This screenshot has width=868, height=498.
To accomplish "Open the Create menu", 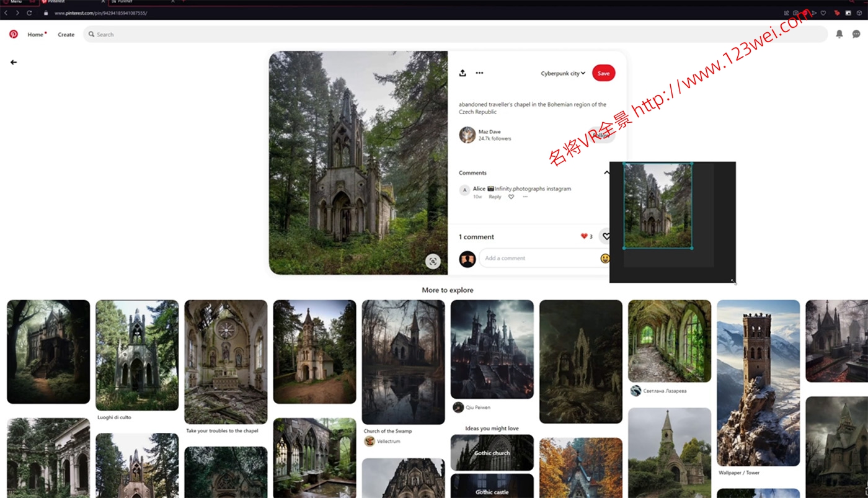I will (x=66, y=35).
